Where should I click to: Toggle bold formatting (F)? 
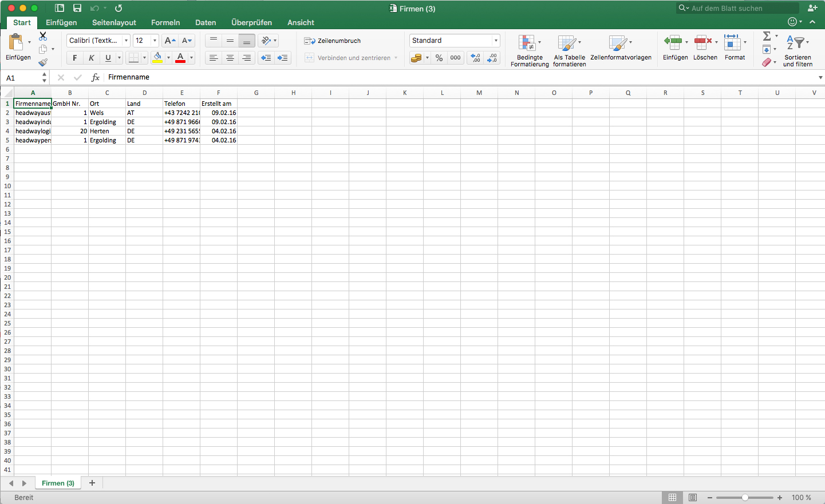(74, 58)
